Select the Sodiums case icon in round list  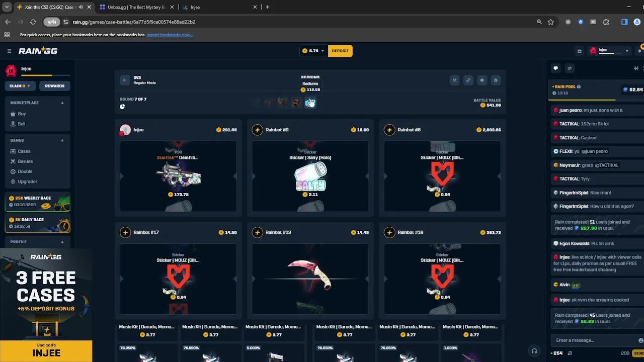pos(310,103)
